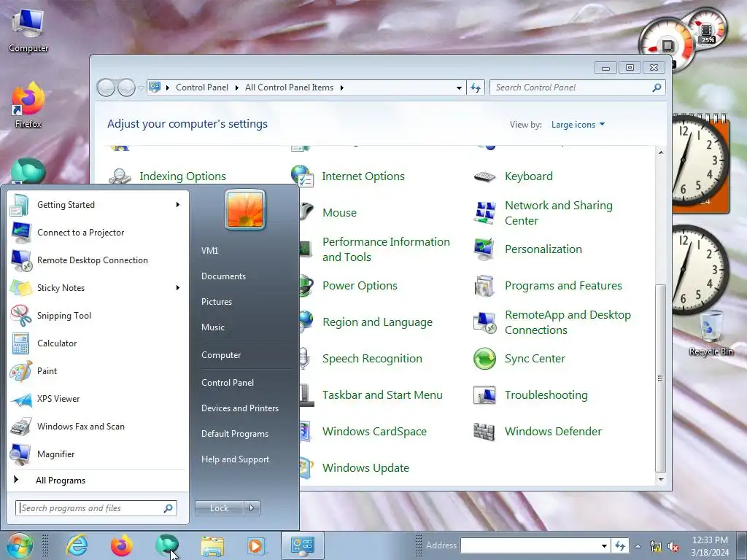
Task: Open Control Panel from Start menu
Action: point(228,383)
